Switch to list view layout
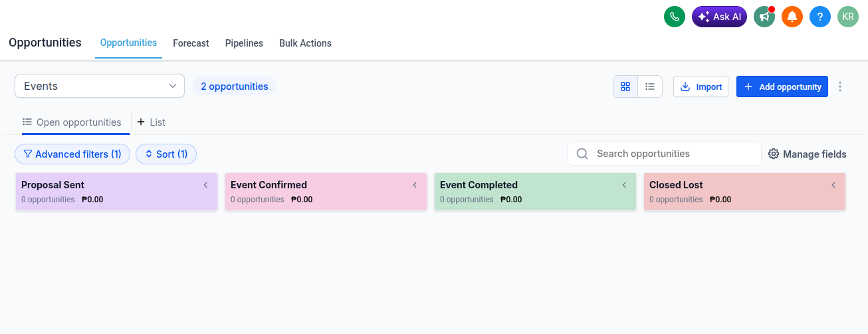Screen dimensions: 868x334 coord(650,86)
